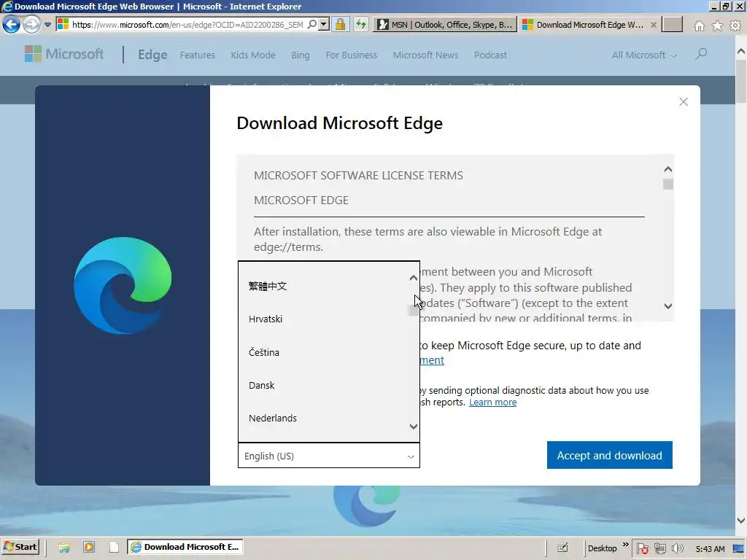The image size is (747, 560).
Task: Click the Internet Explorer back arrow button
Action: click(12, 24)
